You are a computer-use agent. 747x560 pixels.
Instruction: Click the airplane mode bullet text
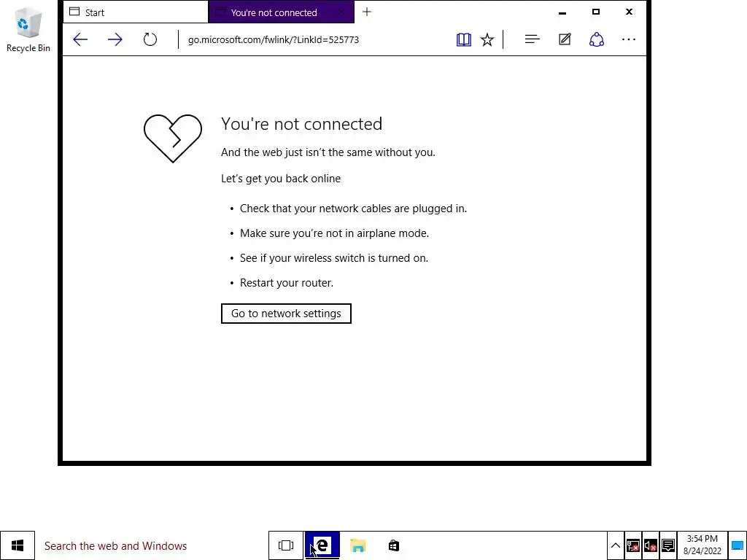(334, 233)
